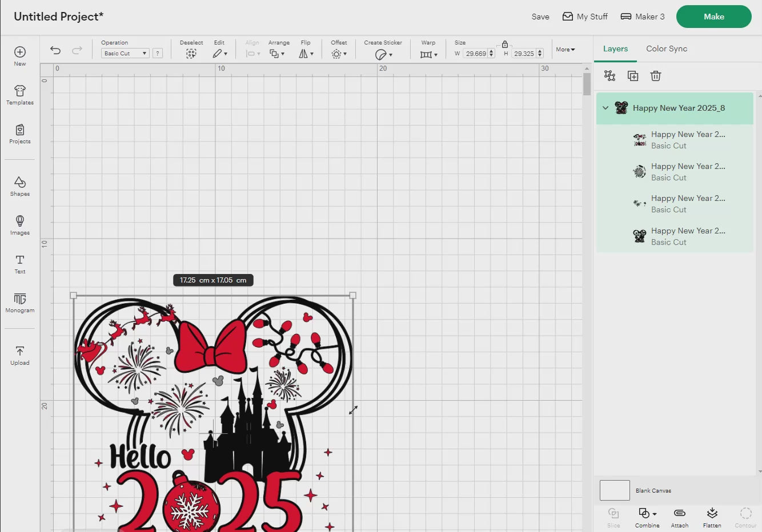The image size is (762, 532).
Task: Click the New project icon
Action: pos(20,56)
